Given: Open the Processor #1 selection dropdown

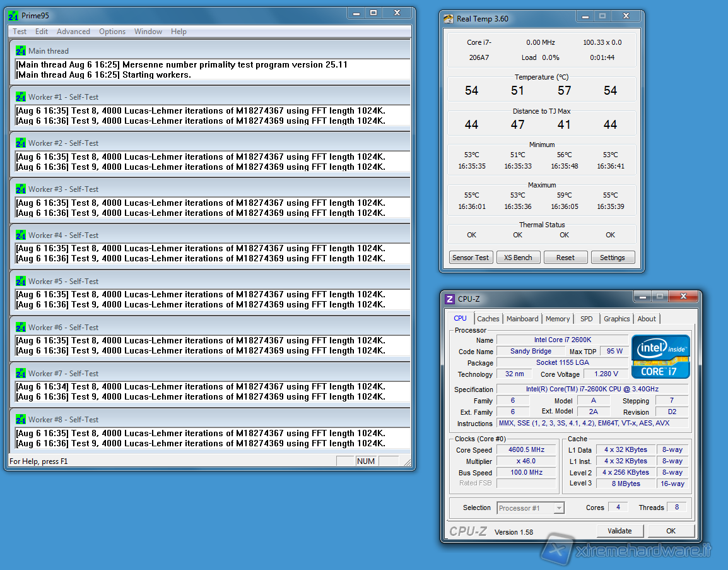Looking at the screenshot, I should click(558, 508).
